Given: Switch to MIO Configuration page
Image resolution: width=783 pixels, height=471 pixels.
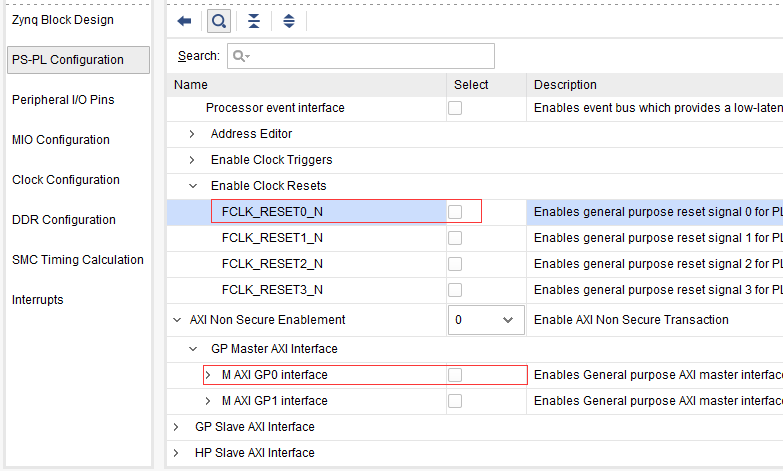Looking at the screenshot, I should 61,140.
